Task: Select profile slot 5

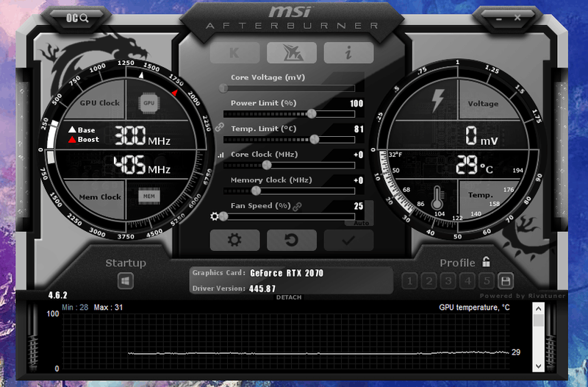Action: (487, 281)
